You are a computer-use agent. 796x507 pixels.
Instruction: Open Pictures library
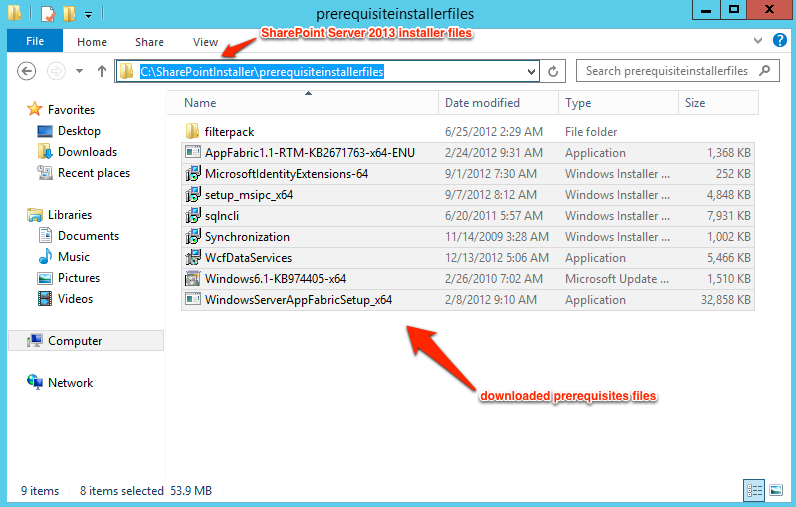click(x=78, y=278)
